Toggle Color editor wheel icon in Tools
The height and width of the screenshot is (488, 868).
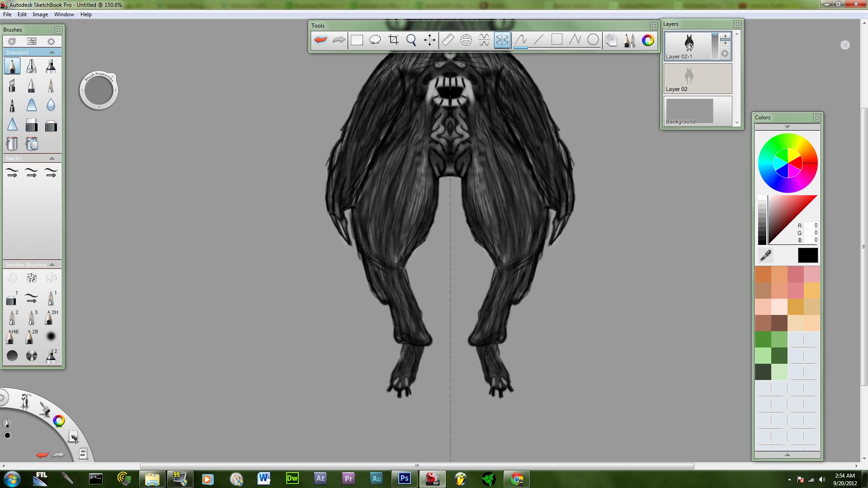648,40
